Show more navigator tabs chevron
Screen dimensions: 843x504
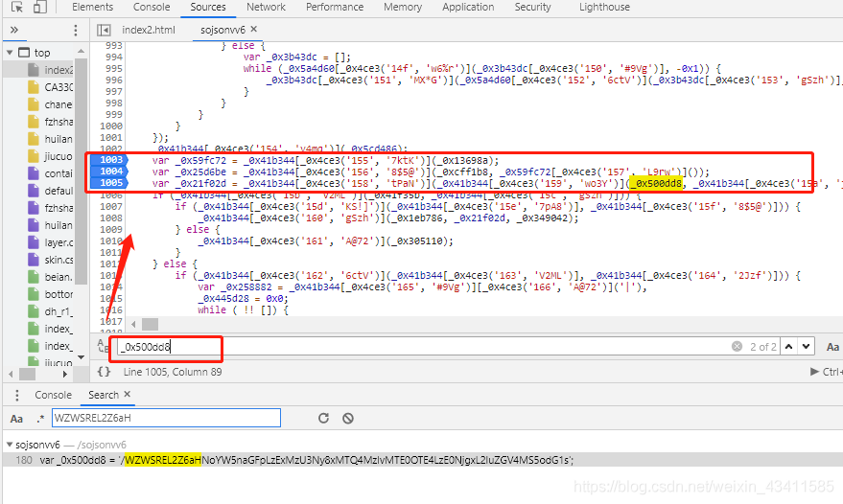coord(14,30)
